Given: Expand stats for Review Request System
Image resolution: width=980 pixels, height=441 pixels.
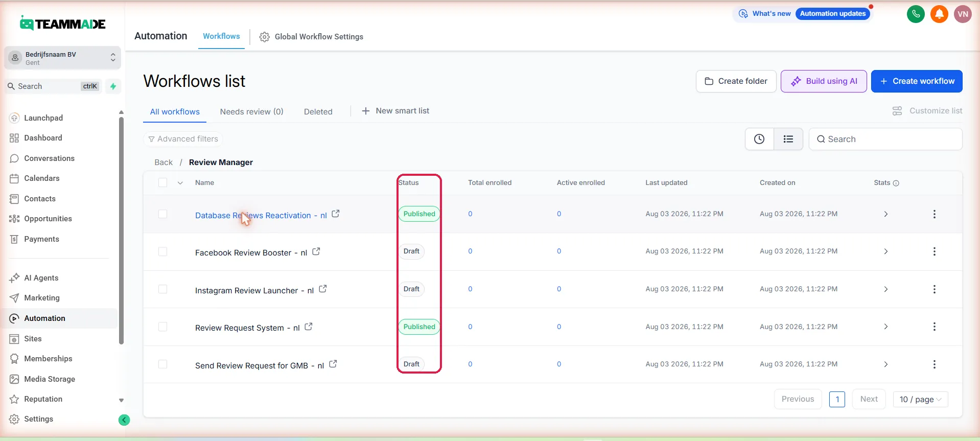Looking at the screenshot, I should pyautogui.click(x=886, y=327).
